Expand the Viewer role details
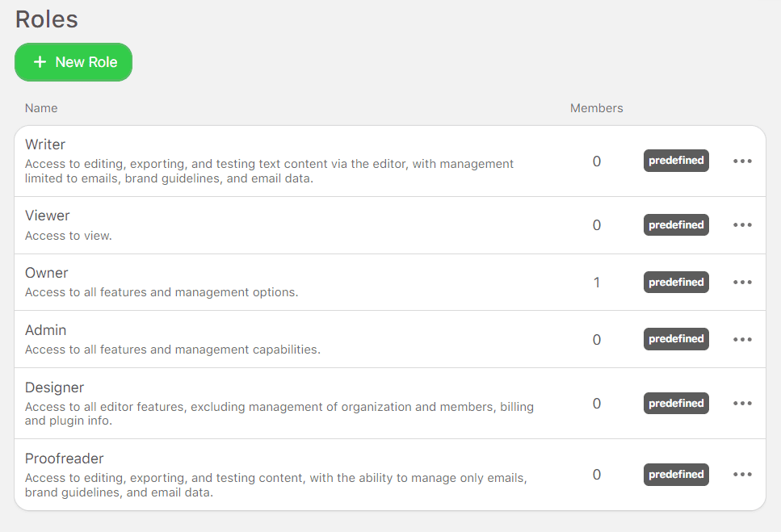781x532 pixels. pos(47,216)
